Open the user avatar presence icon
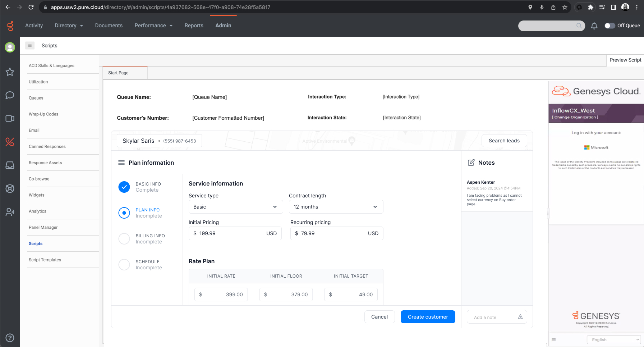This screenshot has height=347, width=644. pos(10,47)
